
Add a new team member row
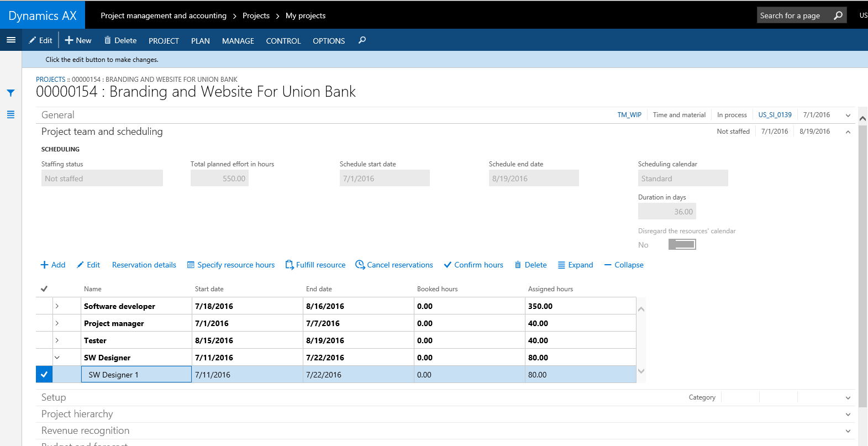coord(53,265)
